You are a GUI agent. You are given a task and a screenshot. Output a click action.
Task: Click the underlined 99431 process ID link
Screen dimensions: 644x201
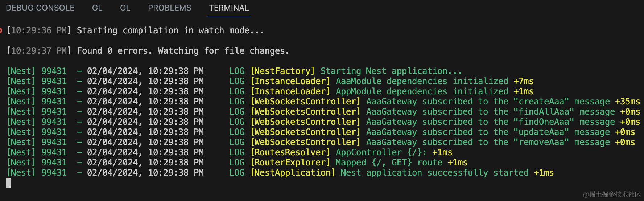pyautogui.click(x=54, y=112)
